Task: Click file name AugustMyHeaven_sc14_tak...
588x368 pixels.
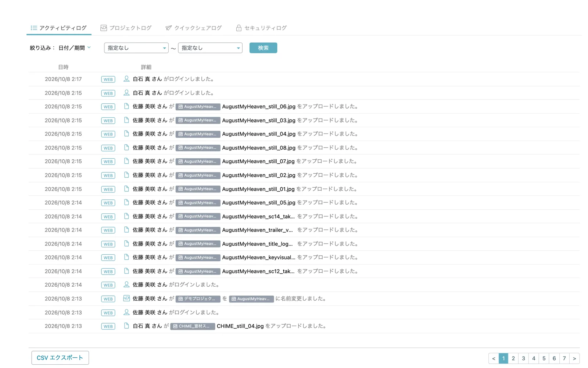Action: 258,216
